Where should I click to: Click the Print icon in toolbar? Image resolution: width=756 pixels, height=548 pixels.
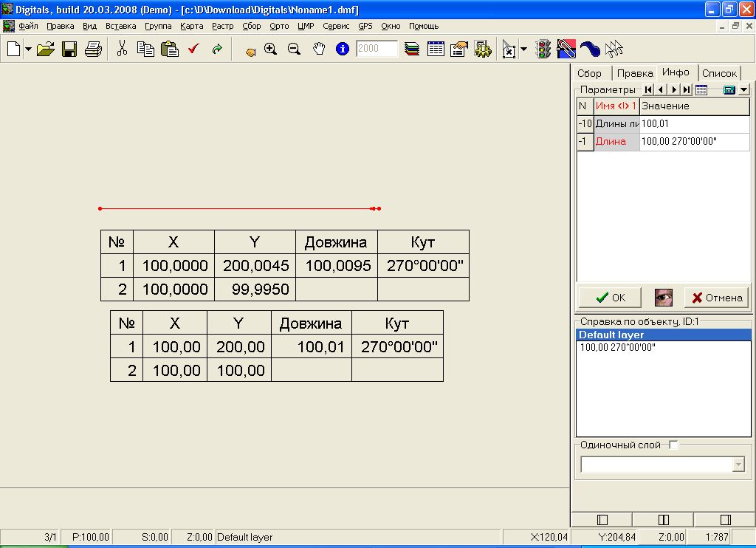(93, 49)
